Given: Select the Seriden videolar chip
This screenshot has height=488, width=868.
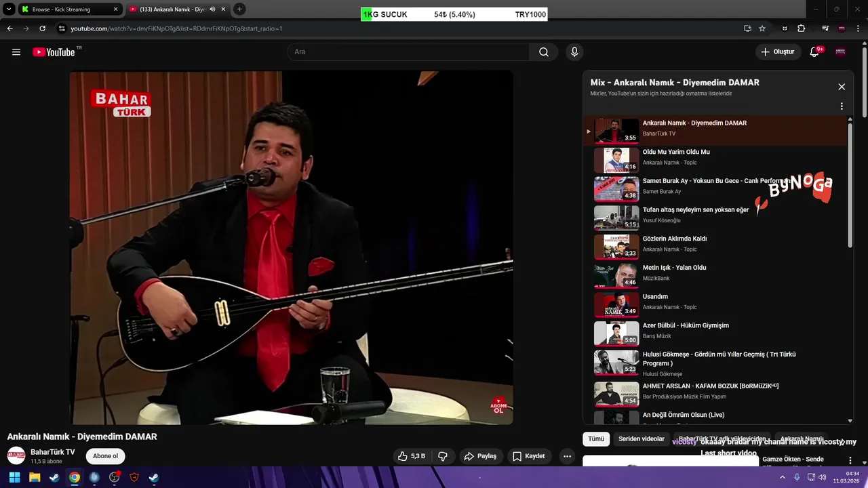Looking at the screenshot, I should pyautogui.click(x=642, y=439).
